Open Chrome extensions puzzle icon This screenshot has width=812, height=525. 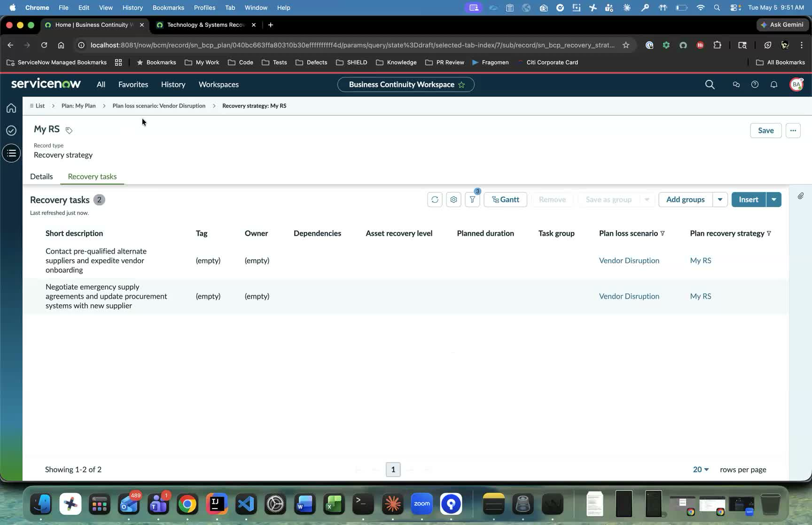point(717,45)
